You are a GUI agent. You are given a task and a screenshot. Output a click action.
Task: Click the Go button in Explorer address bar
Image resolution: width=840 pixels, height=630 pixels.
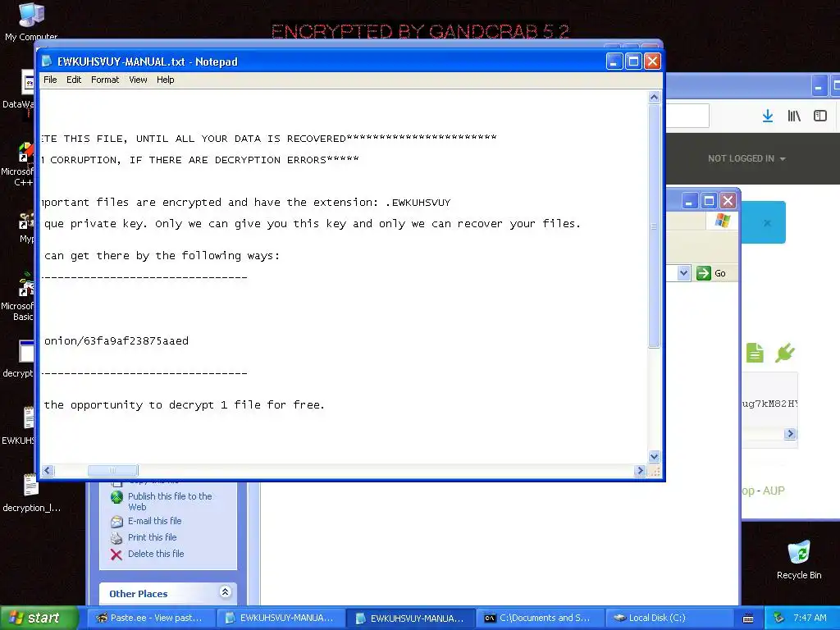pyautogui.click(x=711, y=273)
